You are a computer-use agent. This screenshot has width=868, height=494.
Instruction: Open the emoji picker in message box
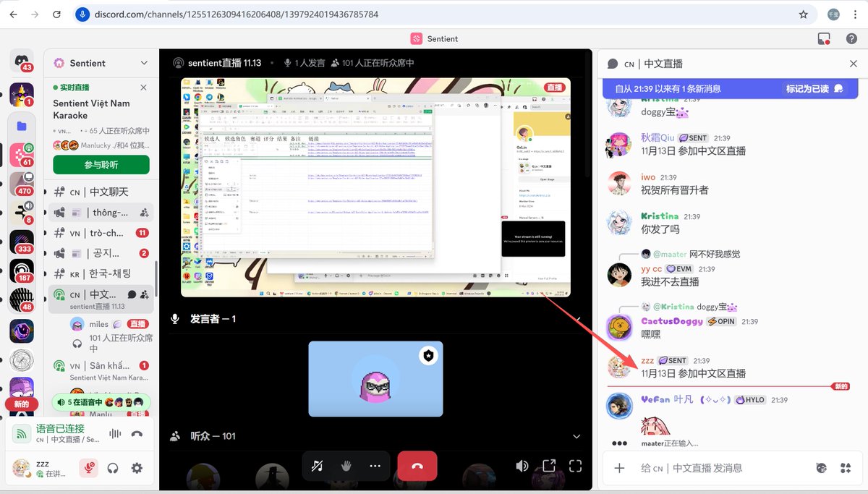(x=821, y=468)
